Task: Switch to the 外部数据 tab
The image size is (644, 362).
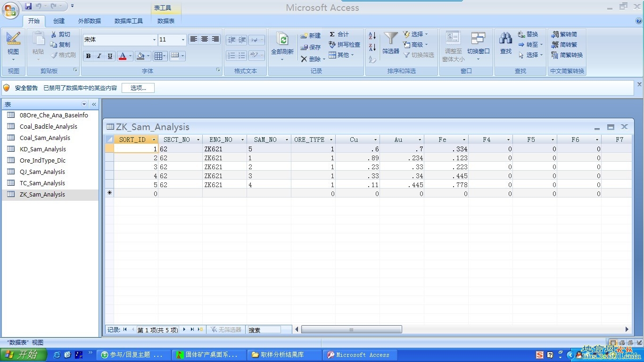Action: pyautogui.click(x=90, y=21)
